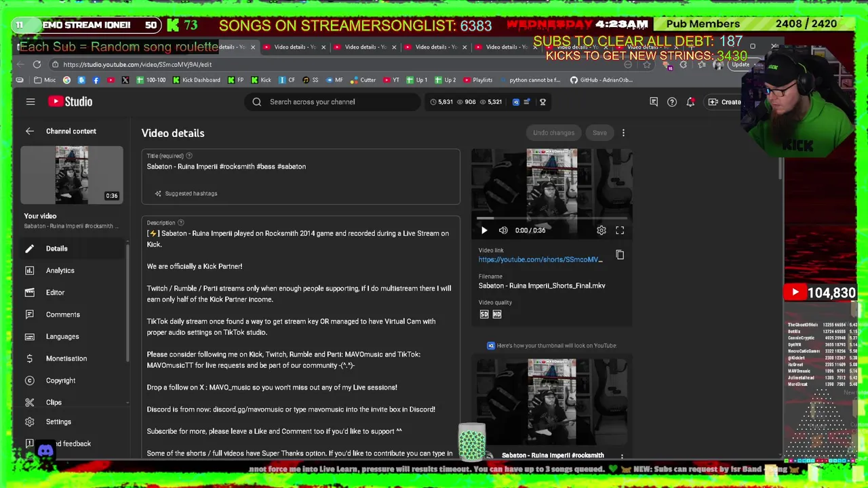Screen dimensions: 868x488
Task: Open the Facebook bookmark icon
Action: pyautogui.click(x=96, y=80)
